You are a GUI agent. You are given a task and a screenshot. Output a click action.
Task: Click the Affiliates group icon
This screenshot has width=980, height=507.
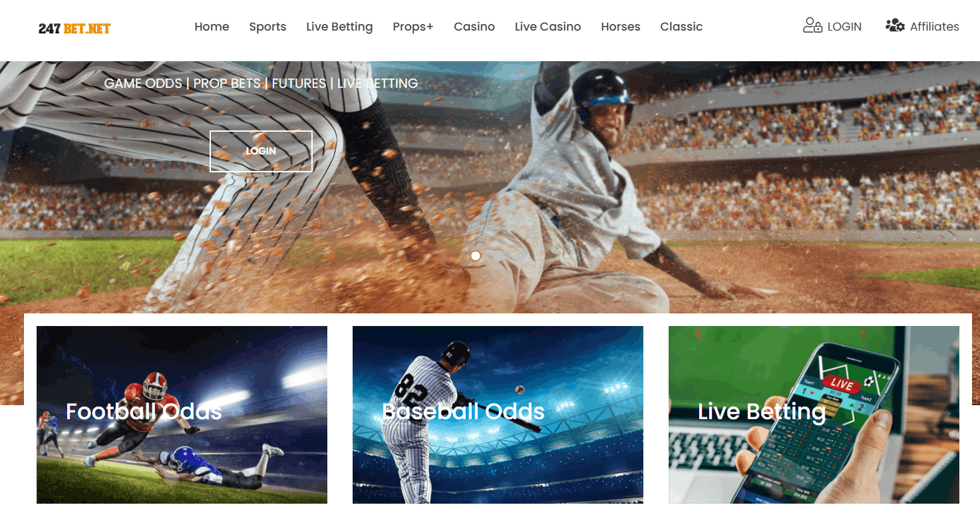[x=895, y=26]
